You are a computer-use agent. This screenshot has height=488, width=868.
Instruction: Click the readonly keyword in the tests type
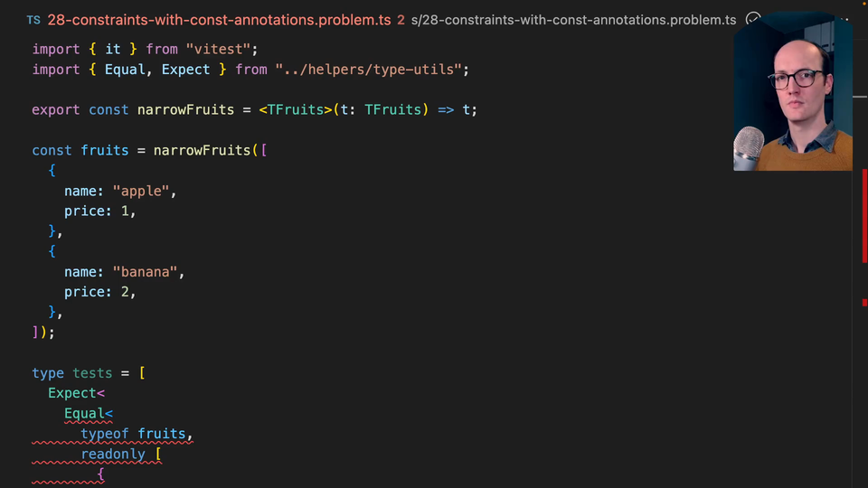[113, 455]
